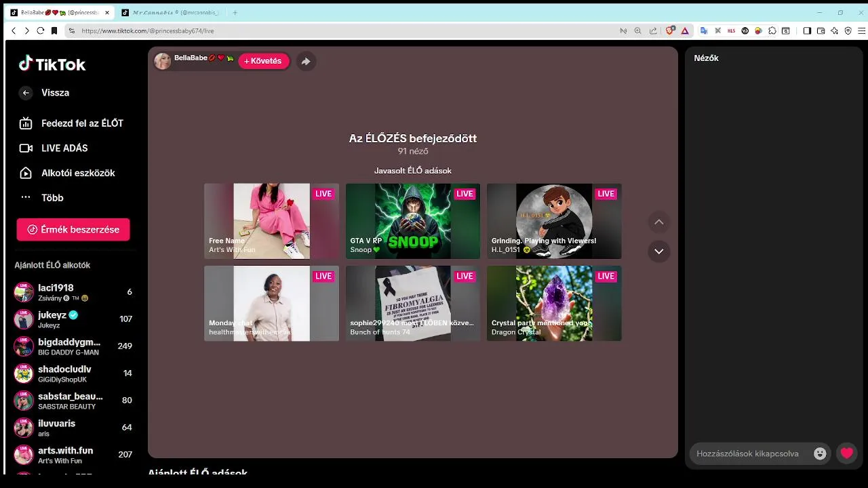This screenshot has height=488, width=868.
Task: Open BellaBabe profile avatar
Action: click(163, 61)
